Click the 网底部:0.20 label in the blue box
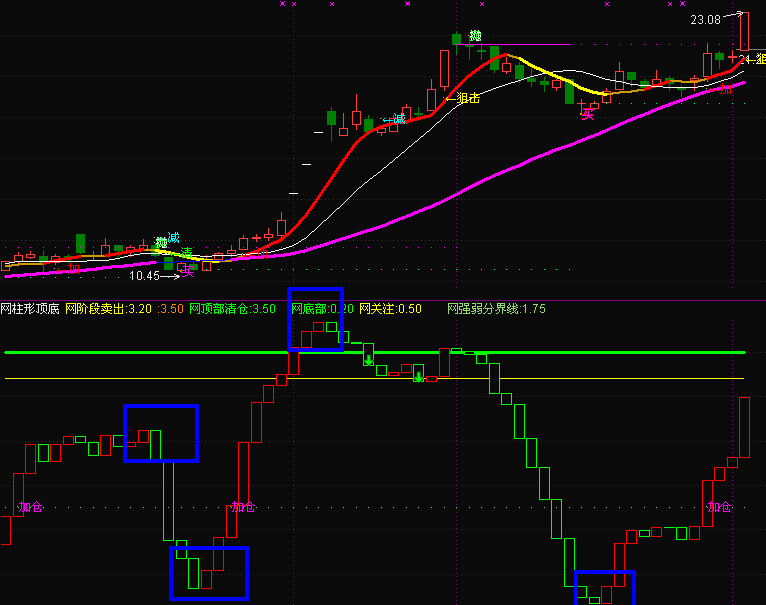Image resolution: width=766 pixels, height=605 pixels. tap(322, 309)
